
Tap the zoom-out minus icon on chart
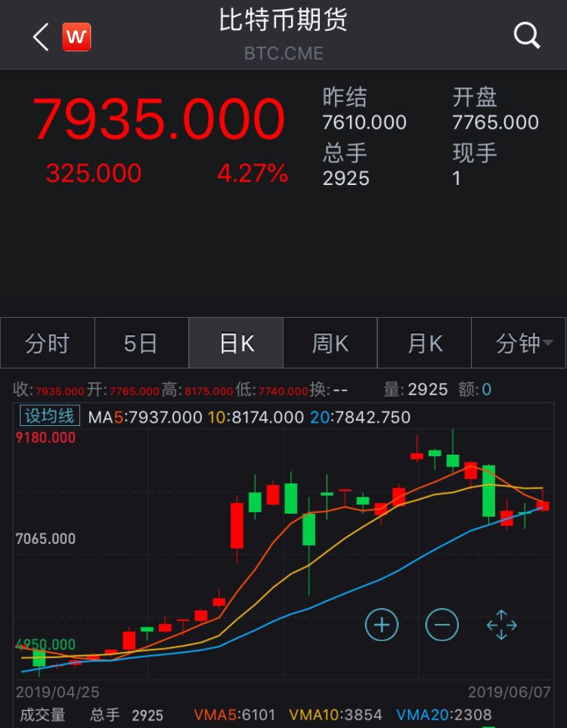pyautogui.click(x=442, y=625)
